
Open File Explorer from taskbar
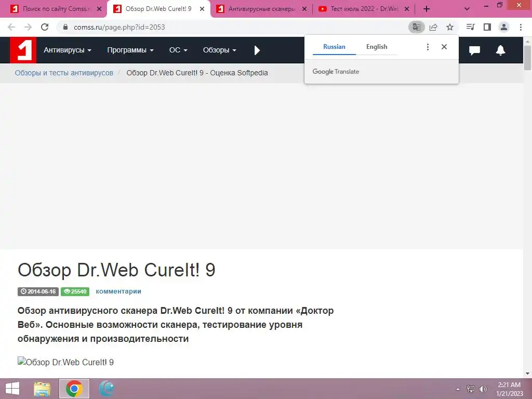[42, 389]
